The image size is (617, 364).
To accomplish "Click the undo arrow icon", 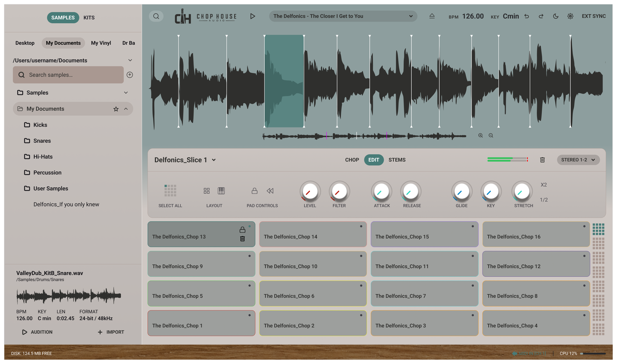I will (x=526, y=16).
